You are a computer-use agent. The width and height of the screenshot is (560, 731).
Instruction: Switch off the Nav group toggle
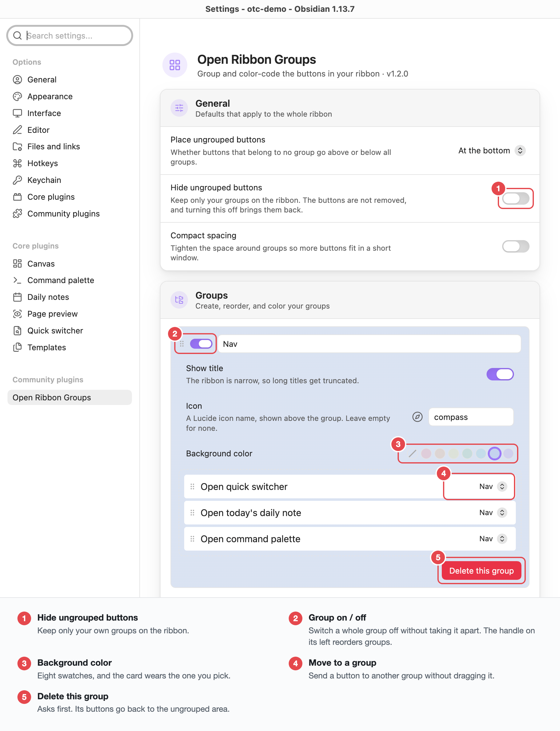click(201, 344)
